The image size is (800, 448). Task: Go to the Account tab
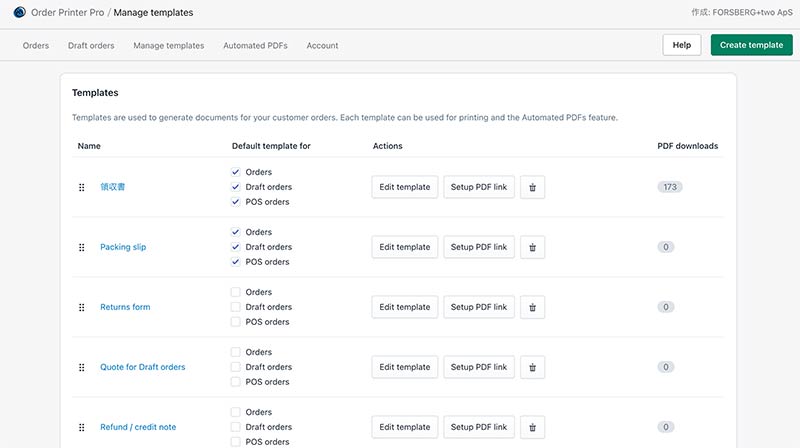[x=322, y=46]
